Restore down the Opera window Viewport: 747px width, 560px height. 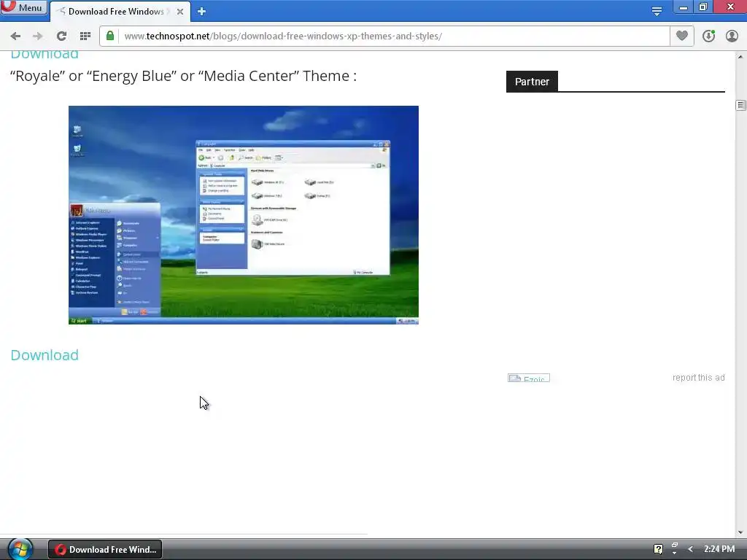pos(703,7)
